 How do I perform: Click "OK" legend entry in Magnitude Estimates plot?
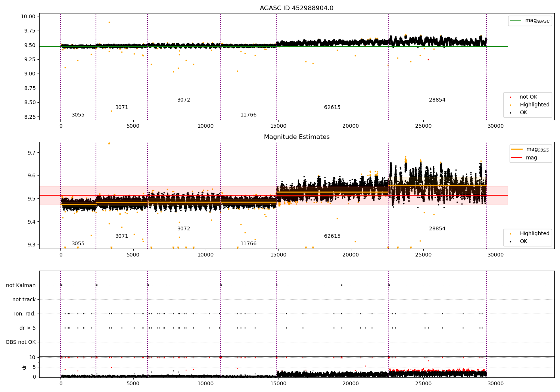pos(523,242)
